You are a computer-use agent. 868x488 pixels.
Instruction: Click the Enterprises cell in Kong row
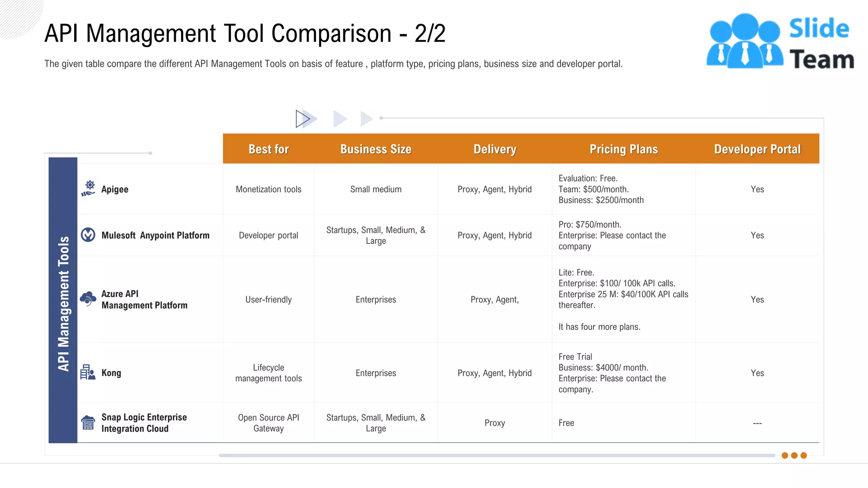(x=376, y=373)
